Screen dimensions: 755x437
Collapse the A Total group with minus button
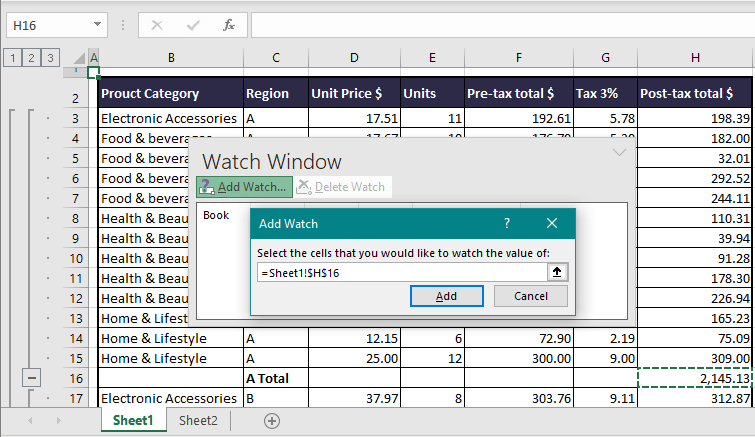(x=31, y=378)
